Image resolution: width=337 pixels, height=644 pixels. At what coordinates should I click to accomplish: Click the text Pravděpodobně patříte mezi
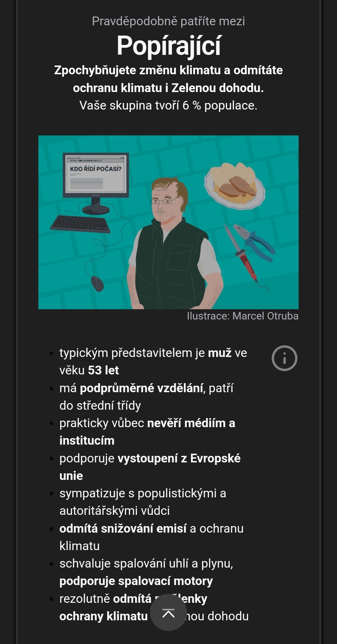point(168,21)
